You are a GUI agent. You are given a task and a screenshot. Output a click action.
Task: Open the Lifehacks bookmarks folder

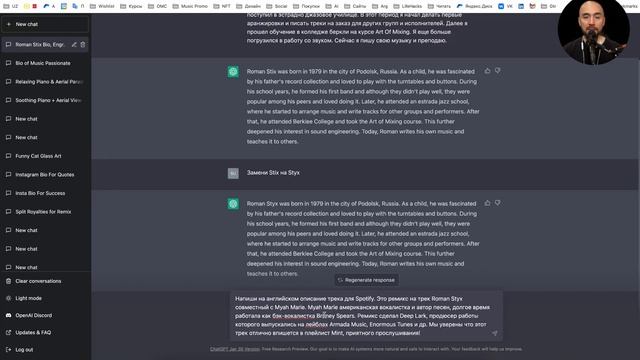[x=407, y=6]
